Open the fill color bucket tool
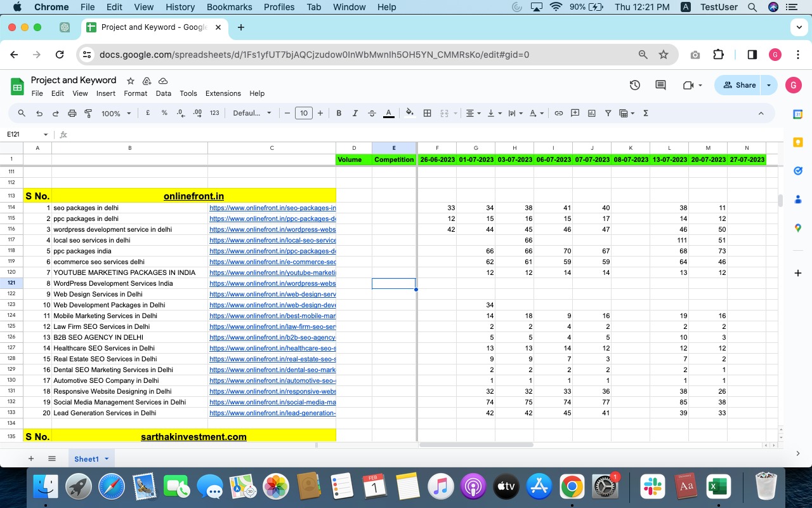Image resolution: width=812 pixels, height=508 pixels. [x=410, y=113]
